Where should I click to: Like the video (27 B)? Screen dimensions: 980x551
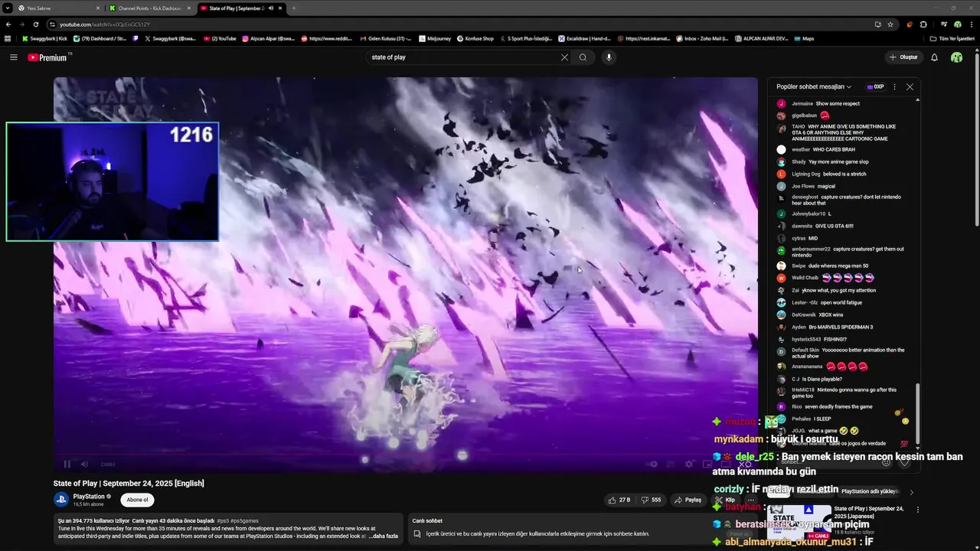click(x=619, y=500)
